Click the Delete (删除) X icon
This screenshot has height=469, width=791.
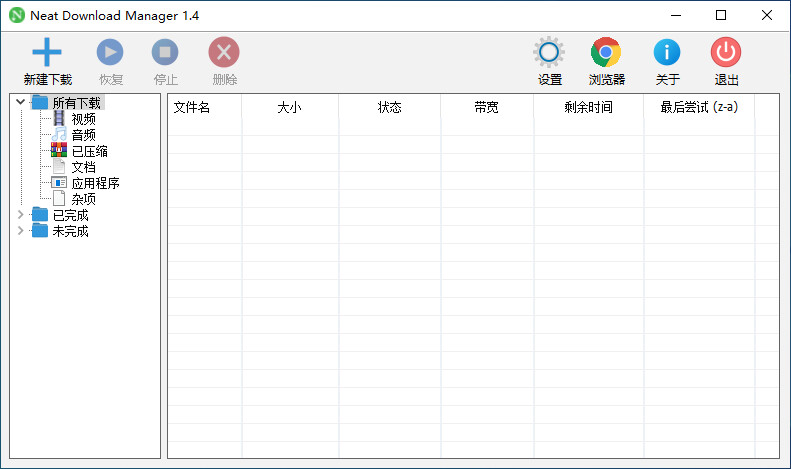pos(224,53)
